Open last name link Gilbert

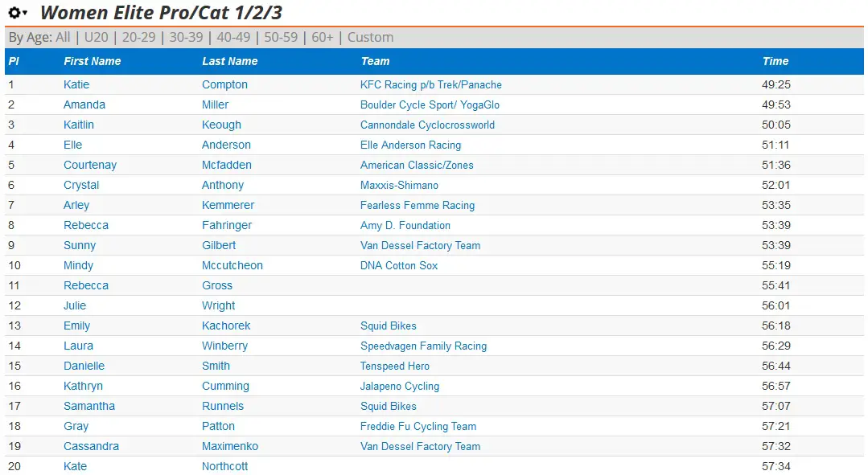tap(219, 245)
